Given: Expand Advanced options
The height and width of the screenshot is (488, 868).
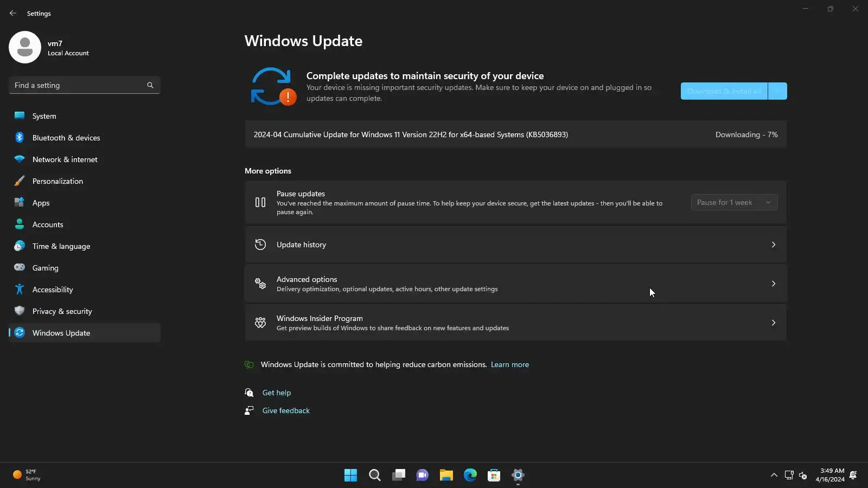Looking at the screenshot, I should point(515,284).
